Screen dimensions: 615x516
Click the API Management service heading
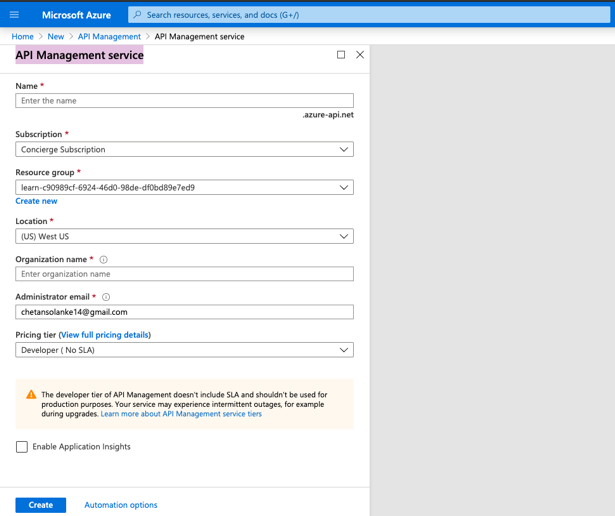click(80, 55)
